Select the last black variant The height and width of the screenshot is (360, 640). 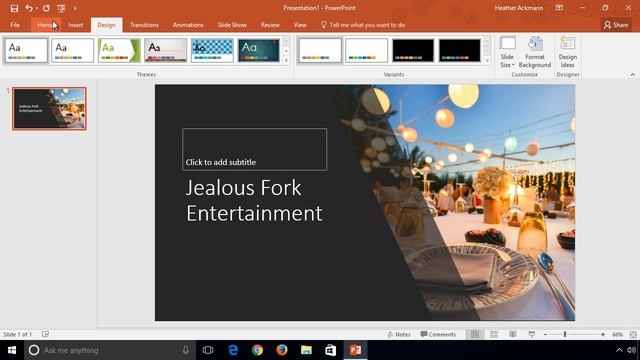pos(459,51)
